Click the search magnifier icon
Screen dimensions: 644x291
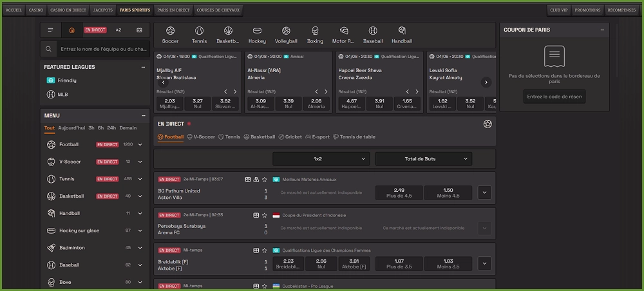(48, 49)
